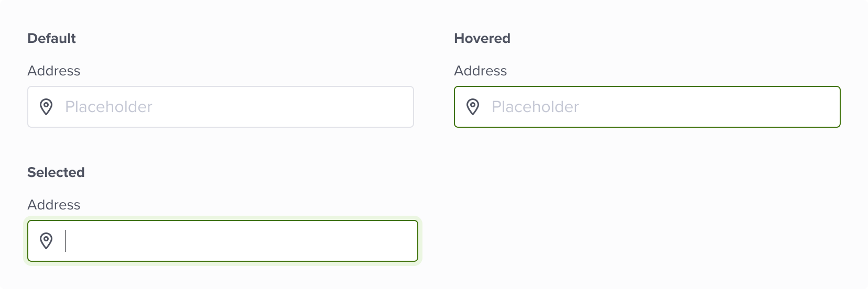
Task: Click the light green focus glow around Selected field
Action: (223, 263)
